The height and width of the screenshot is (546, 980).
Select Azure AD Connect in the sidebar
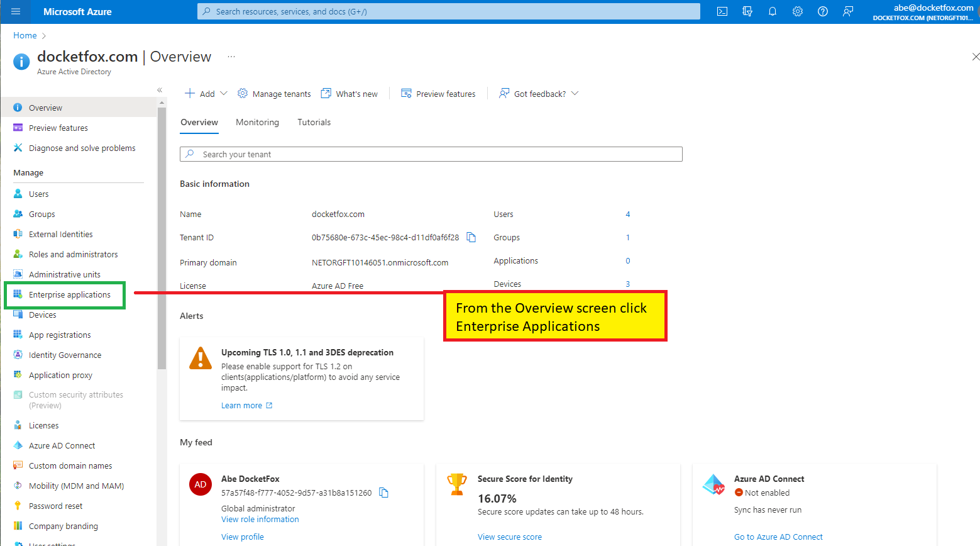pos(61,445)
